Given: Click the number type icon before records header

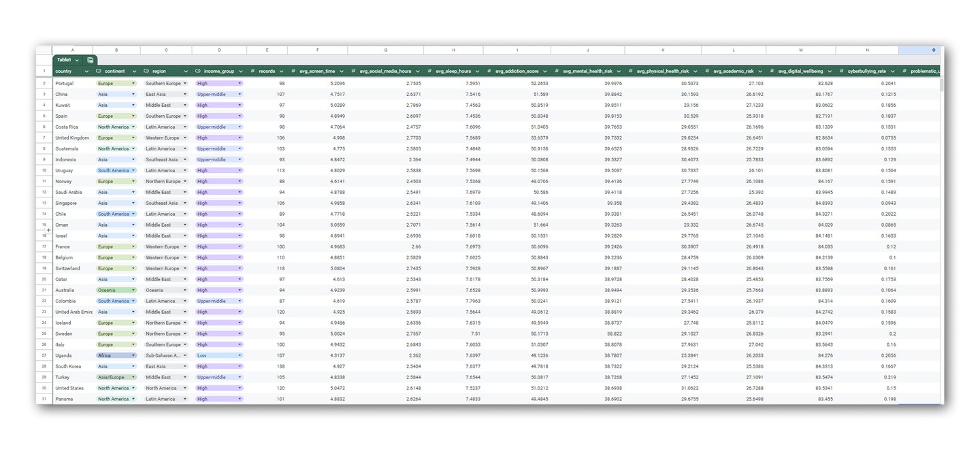Looking at the screenshot, I should (x=252, y=71).
